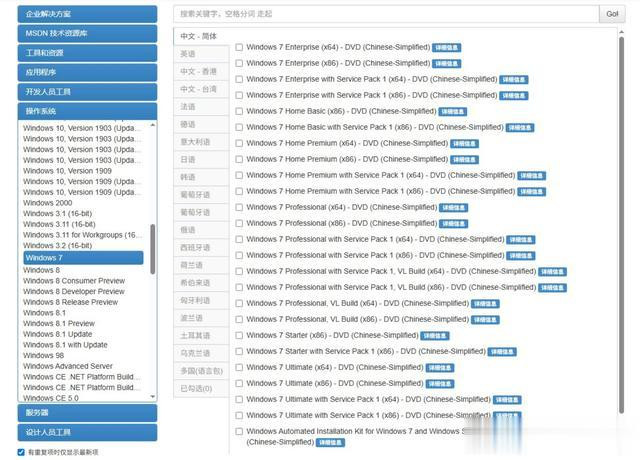Expand the 开发人员工具 category
This screenshot has width=640, height=460.
pyautogui.click(x=87, y=92)
